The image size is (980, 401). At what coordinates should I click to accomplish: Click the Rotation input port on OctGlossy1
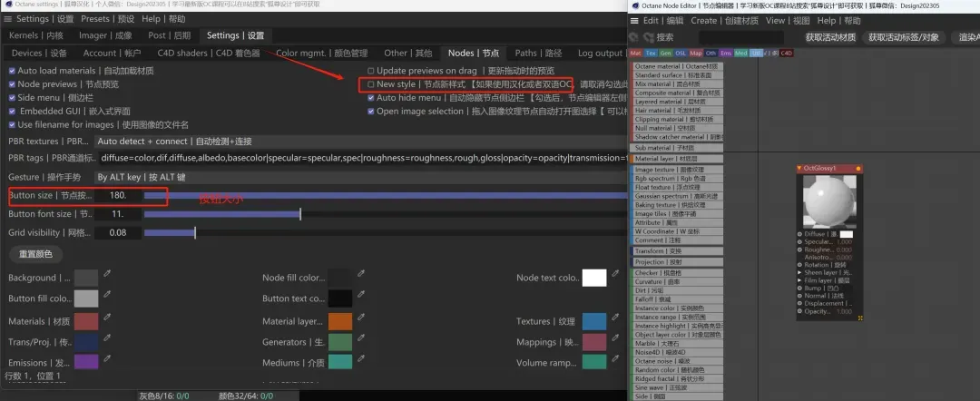[800, 265]
